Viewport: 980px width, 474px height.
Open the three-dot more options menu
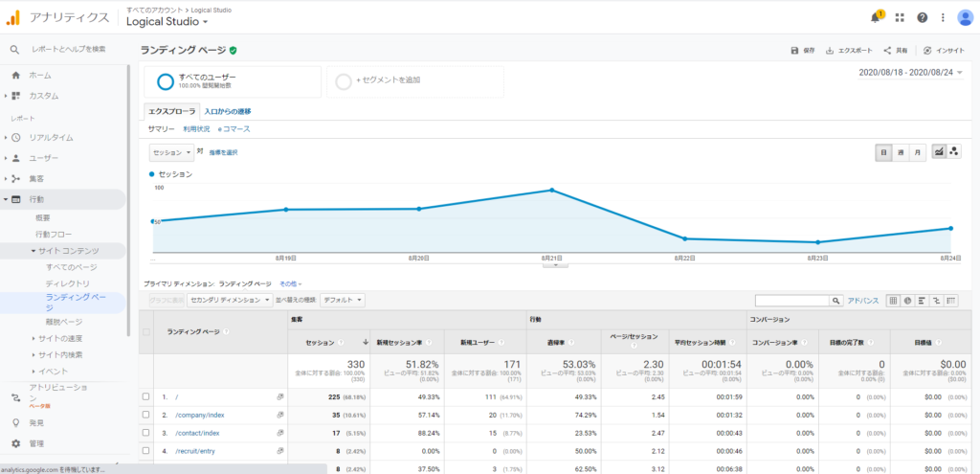tap(943, 17)
